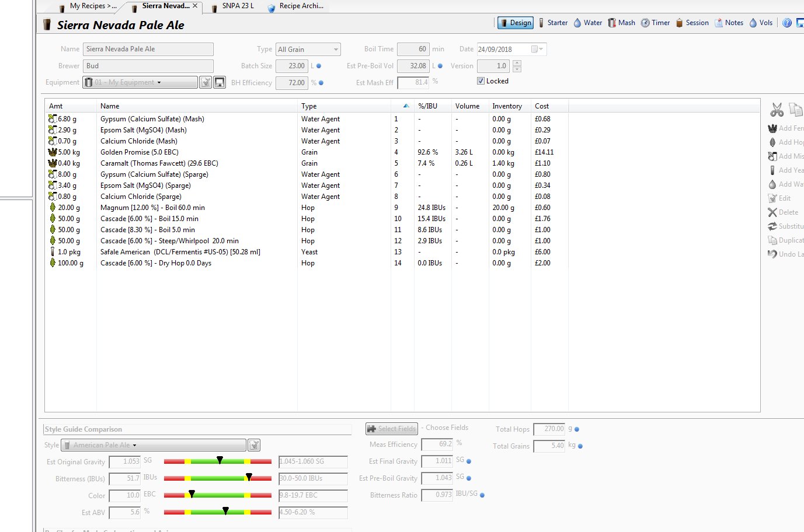Open the Session view
The width and height of the screenshot is (804, 532).
tap(692, 23)
